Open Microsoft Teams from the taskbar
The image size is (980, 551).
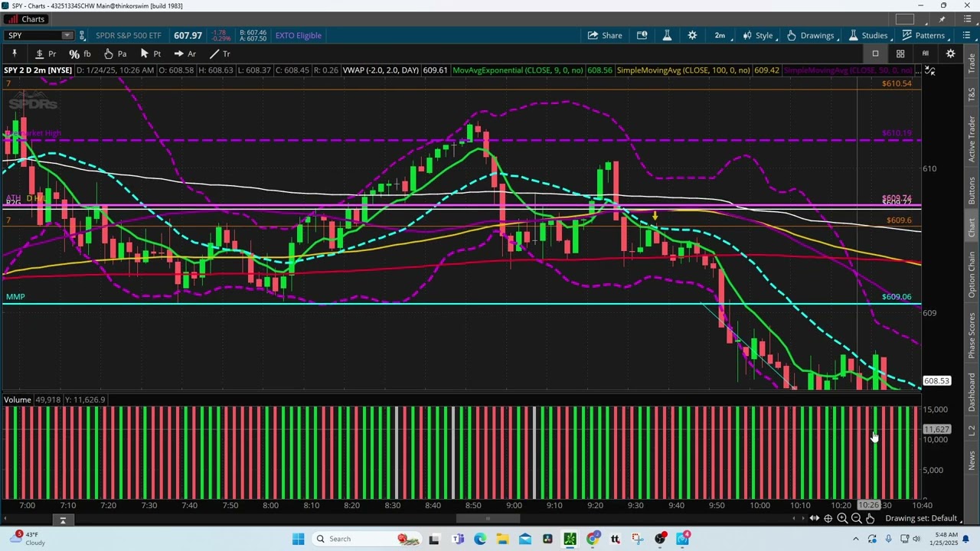tap(457, 539)
